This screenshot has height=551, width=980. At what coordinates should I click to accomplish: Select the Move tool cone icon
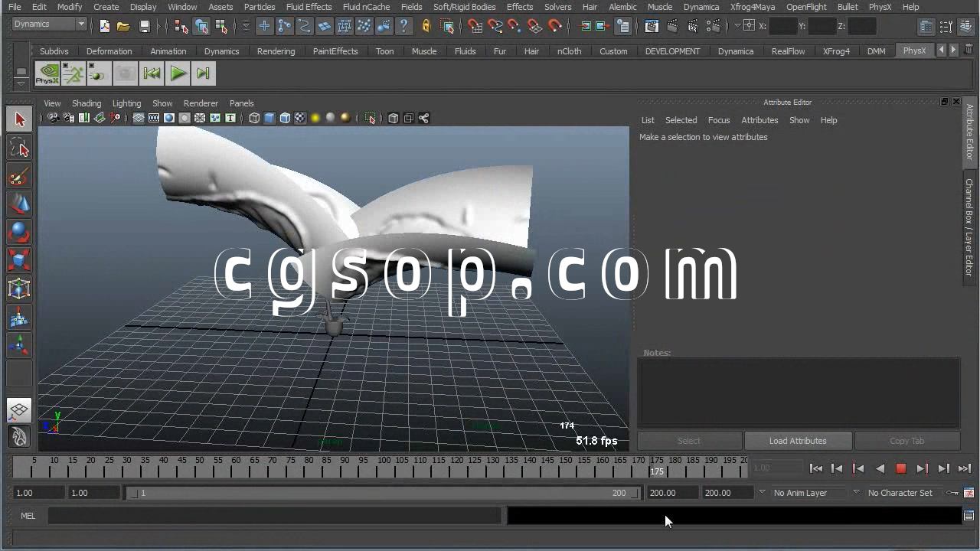[x=19, y=204]
